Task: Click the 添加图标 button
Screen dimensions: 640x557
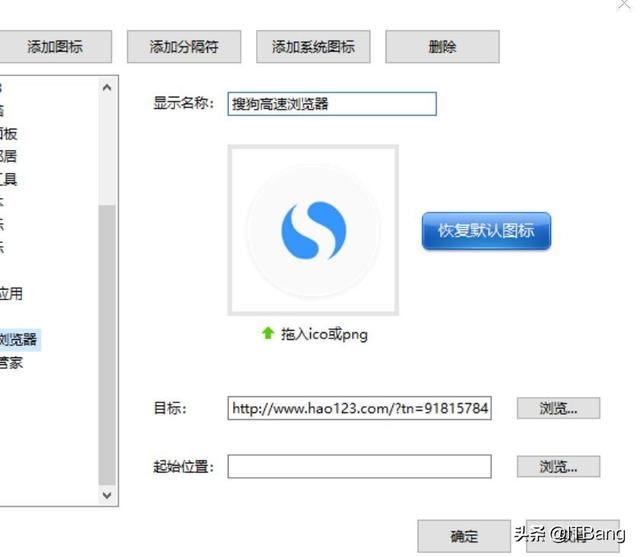Action: point(55,47)
